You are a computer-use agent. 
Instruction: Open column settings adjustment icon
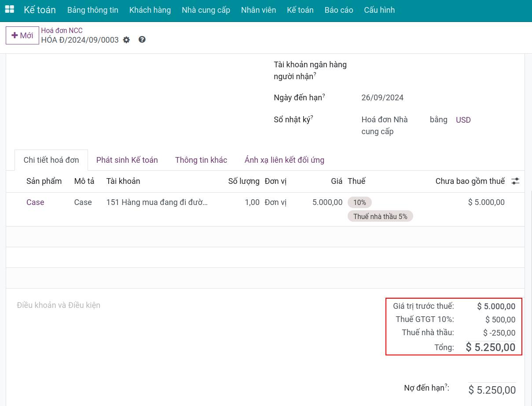[x=515, y=181]
